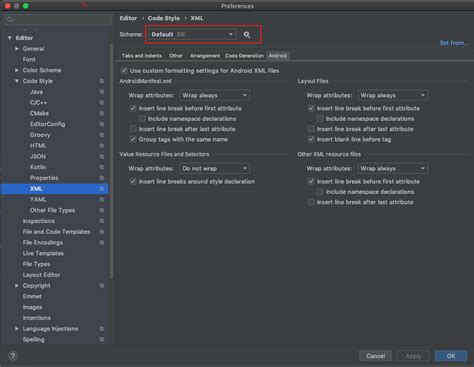Viewport: 474px width, 367px height.
Task: Open the scheme gear settings icon
Action: (246, 34)
